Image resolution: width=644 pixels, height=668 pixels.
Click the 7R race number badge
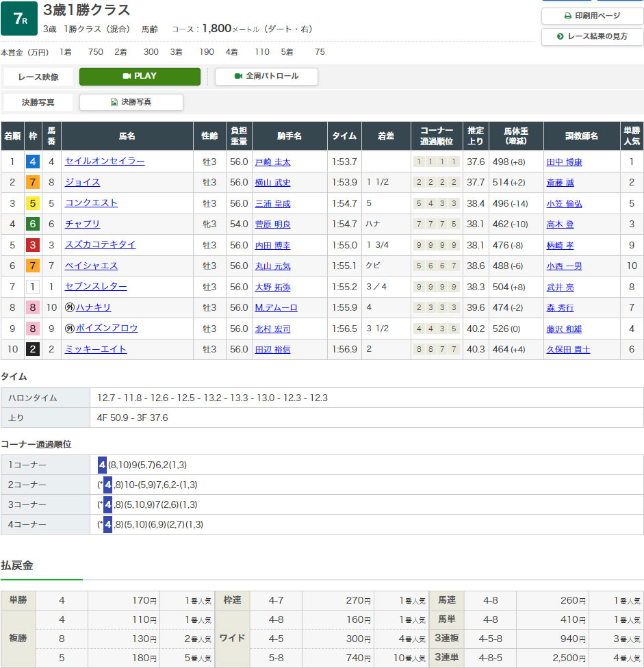click(x=19, y=18)
